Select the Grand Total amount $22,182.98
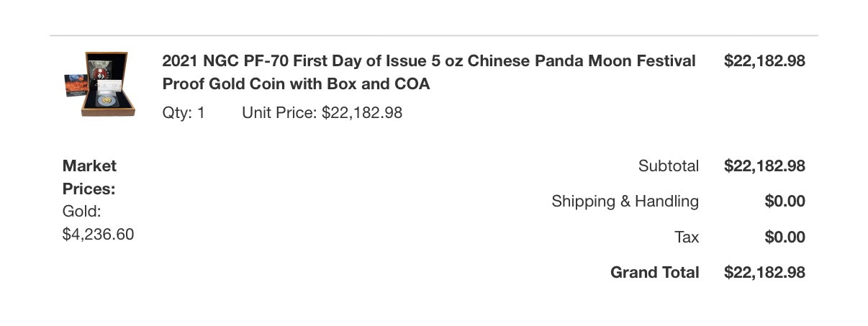Screen dimensions: 868x326 [x=764, y=273]
